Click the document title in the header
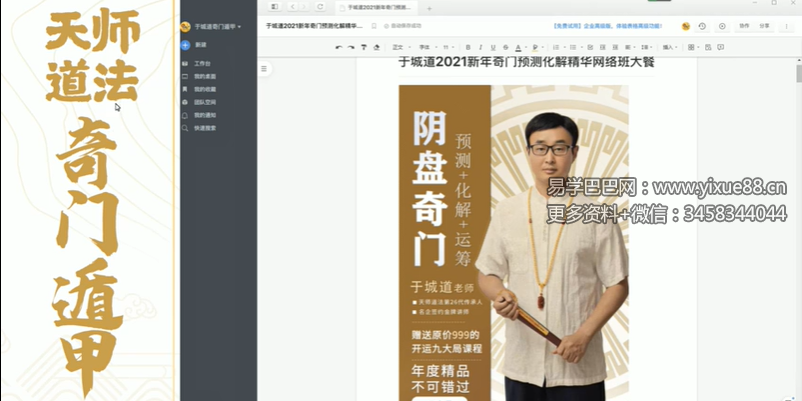This screenshot has width=802, height=401. [x=314, y=26]
